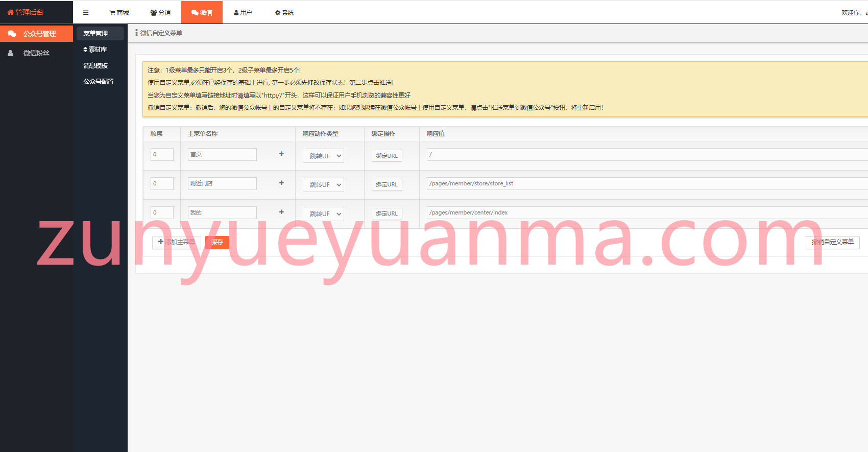The image size is (868, 452).
Task: Click the 我的 menu name field
Action: click(222, 213)
